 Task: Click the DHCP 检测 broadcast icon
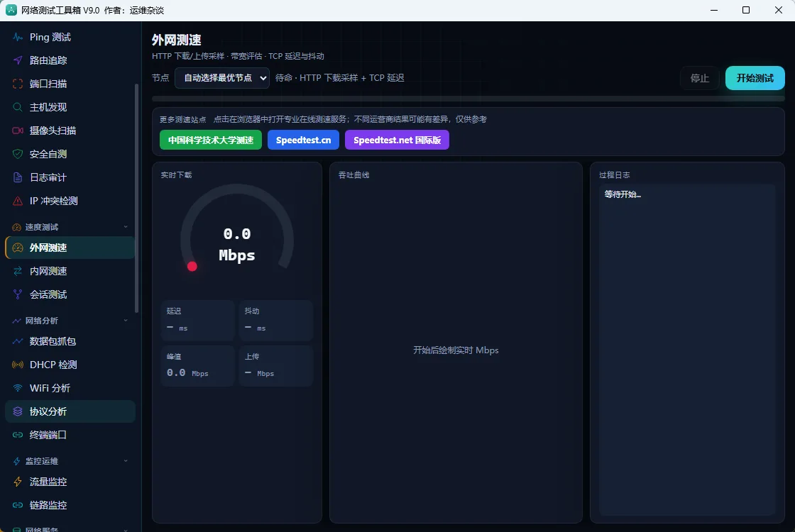point(18,365)
